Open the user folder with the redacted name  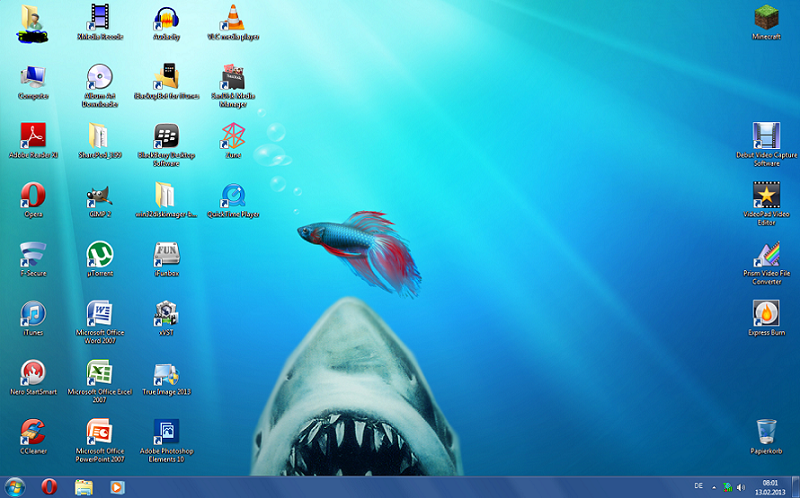point(33,23)
